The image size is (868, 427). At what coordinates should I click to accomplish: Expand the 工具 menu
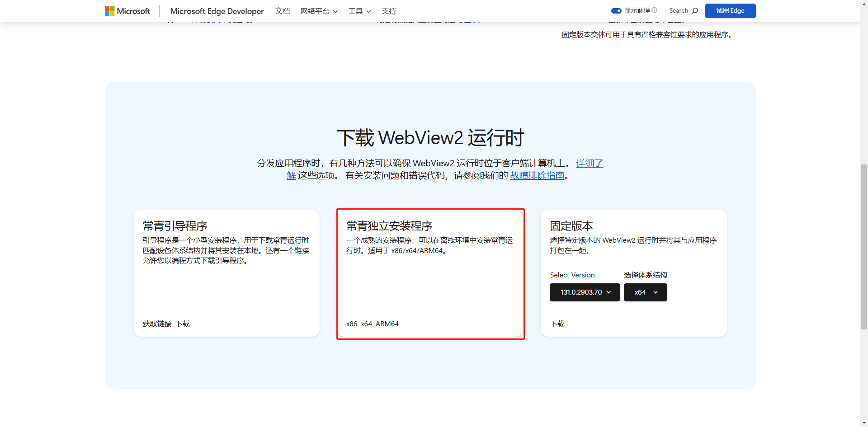(x=360, y=11)
